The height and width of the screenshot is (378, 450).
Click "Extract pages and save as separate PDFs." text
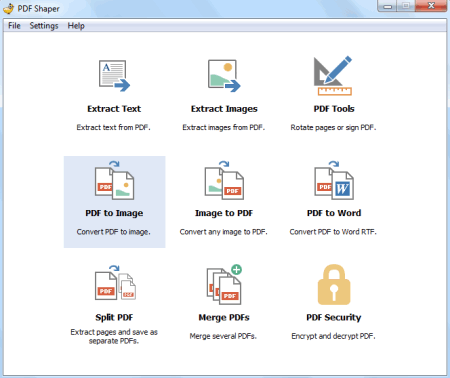(x=114, y=337)
